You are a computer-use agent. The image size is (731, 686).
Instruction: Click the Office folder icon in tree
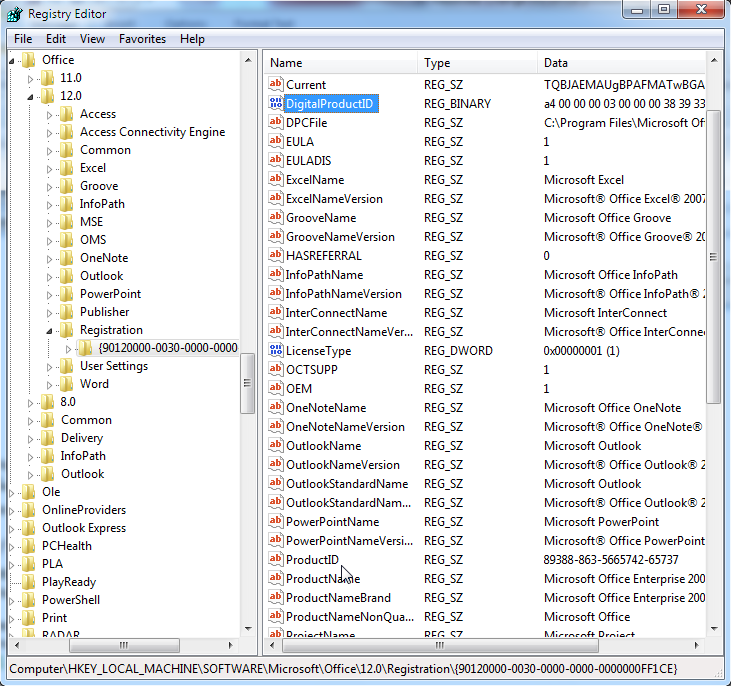point(29,60)
